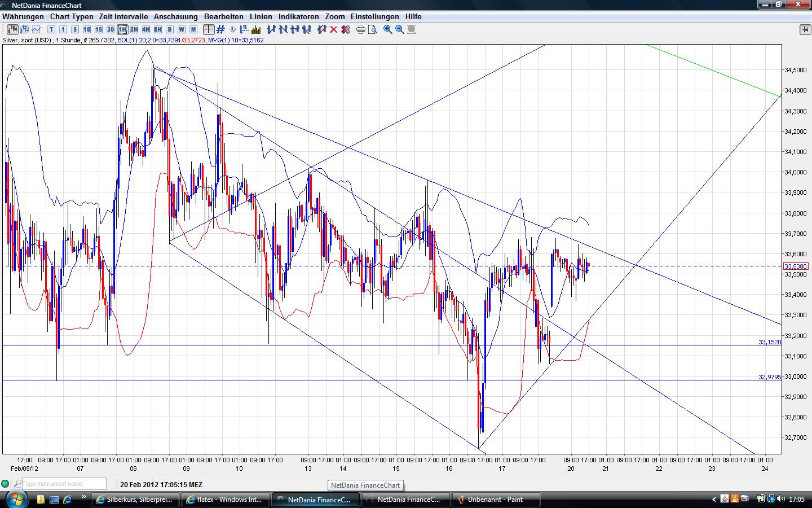Select the candlestick chart type icon
This screenshot has width=812, height=508.
tap(12, 29)
